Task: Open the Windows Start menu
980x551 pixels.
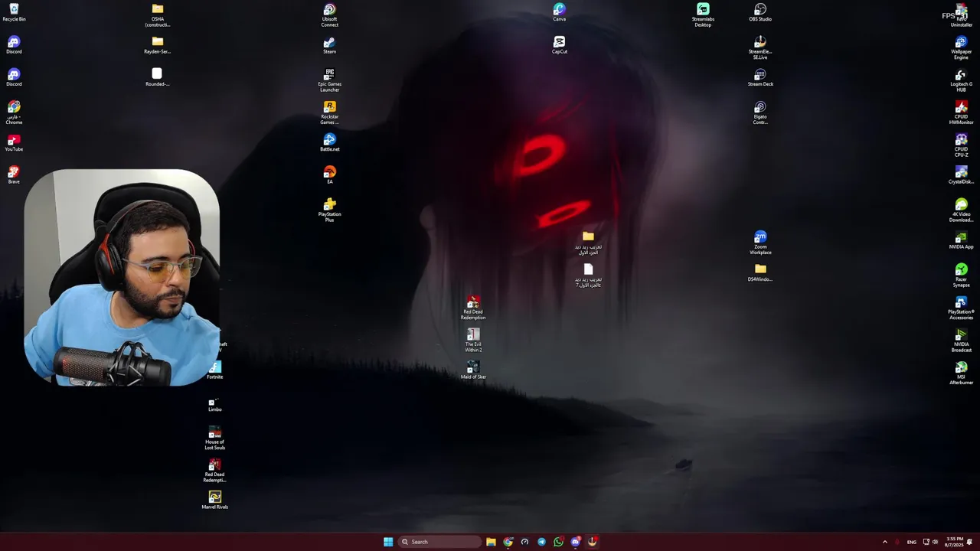Action: (388, 542)
